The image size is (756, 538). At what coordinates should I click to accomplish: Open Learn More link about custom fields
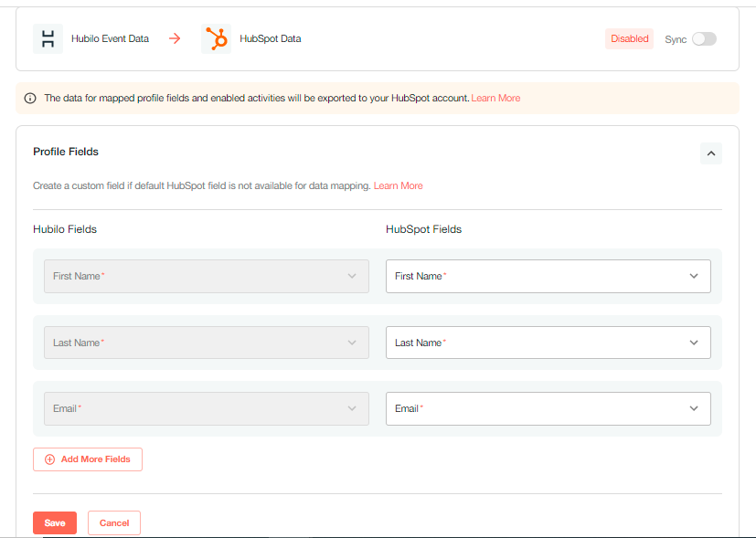(x=399, y=186)
